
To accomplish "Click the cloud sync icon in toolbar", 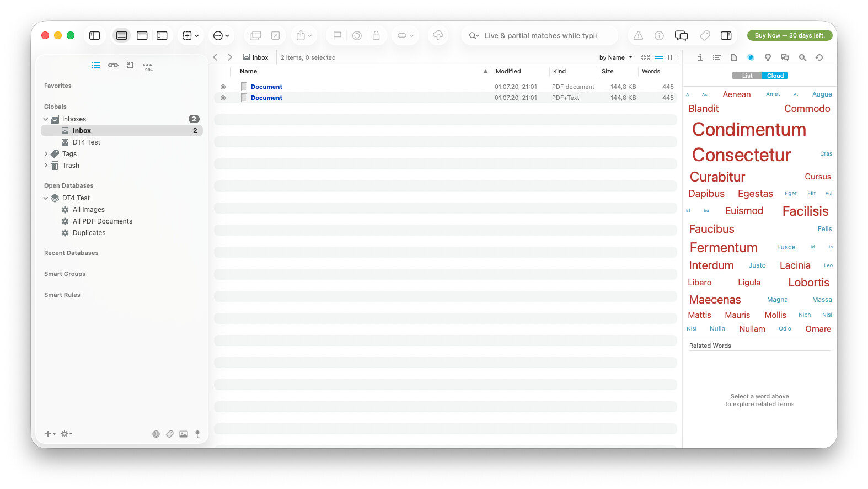I will click(438, 35).
